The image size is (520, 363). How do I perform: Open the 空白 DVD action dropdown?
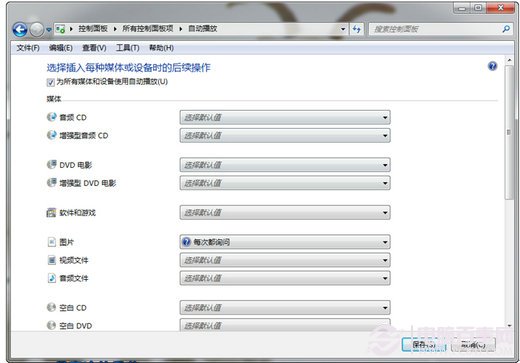[x=285, y=325]
